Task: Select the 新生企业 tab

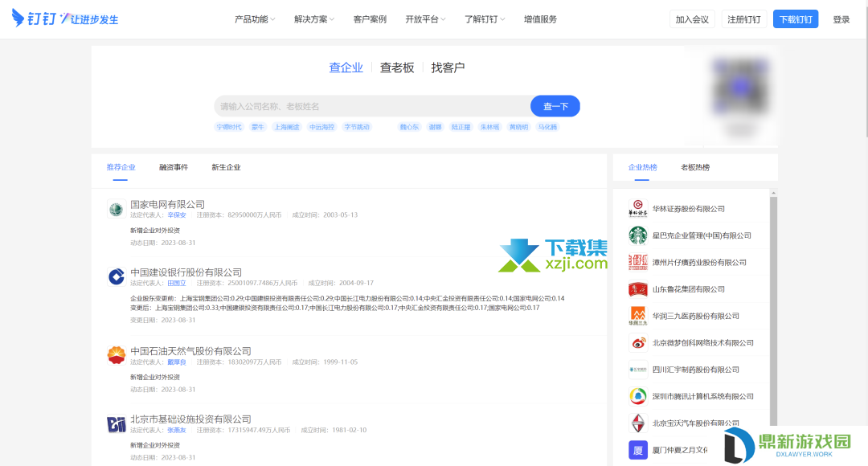Action: [226, 167]
